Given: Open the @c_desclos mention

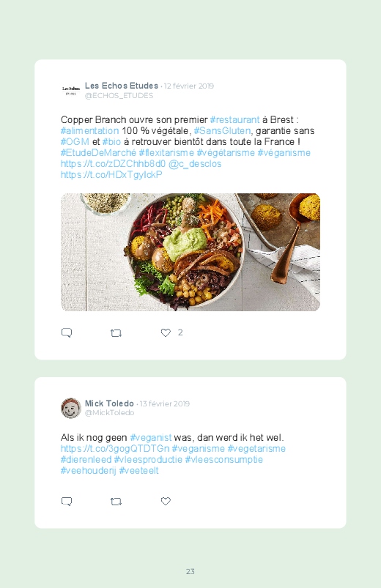Looking at the screenshot, I should pos(195,163).
